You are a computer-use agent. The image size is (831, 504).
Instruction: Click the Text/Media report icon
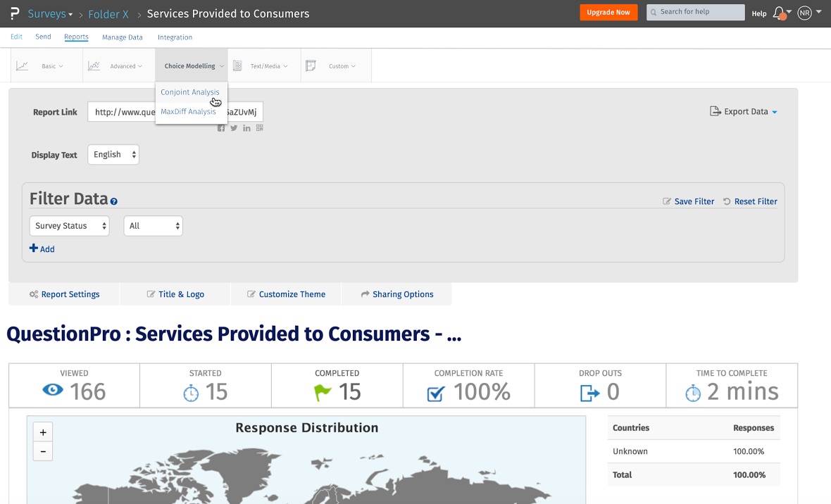tap(237, 65)
